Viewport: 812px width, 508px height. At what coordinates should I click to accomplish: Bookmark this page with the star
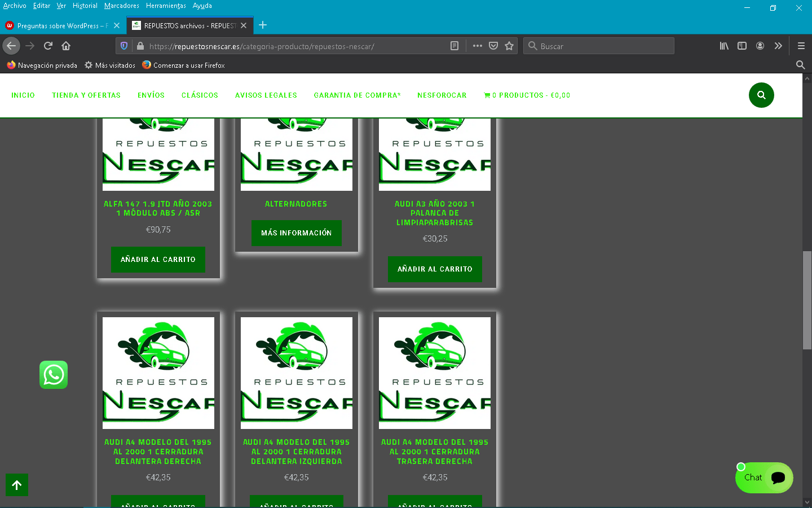pyautogui.click(x=509, y=46)
